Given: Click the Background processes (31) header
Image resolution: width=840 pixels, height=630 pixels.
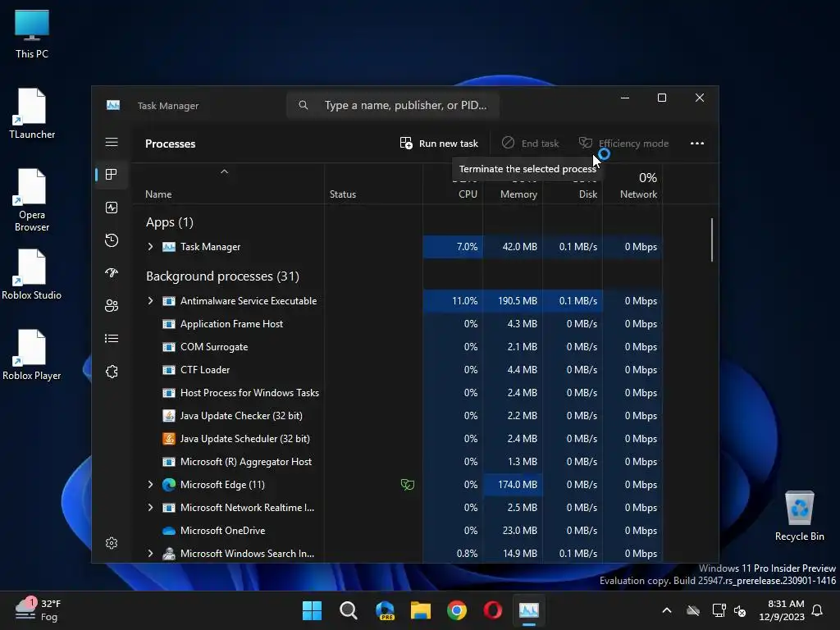Looking at the screenshot, I should 223,276.
